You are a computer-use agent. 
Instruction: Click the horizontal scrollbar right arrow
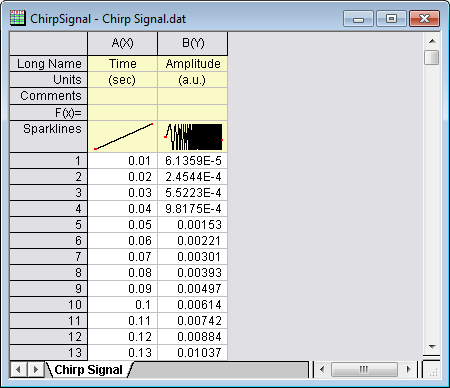[x=409, y=369]
